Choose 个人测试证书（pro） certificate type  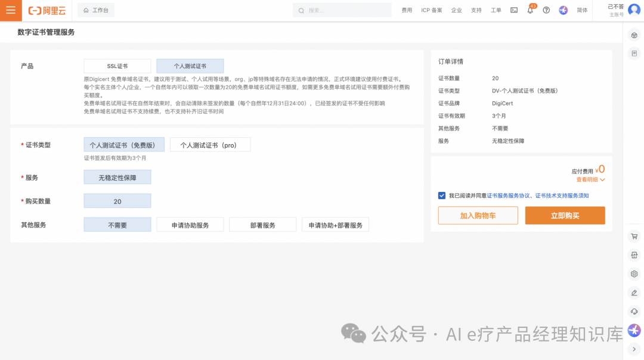coord(210,145)
